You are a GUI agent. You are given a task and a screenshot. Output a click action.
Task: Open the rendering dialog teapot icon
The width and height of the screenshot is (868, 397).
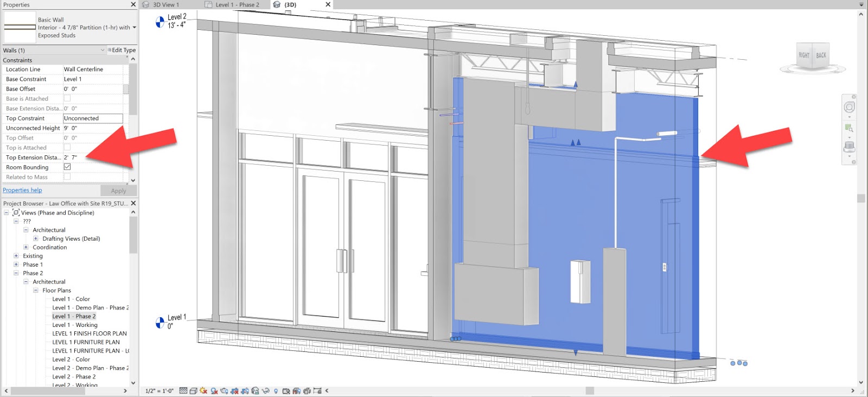pyautogui.click(x=224, y=390)
